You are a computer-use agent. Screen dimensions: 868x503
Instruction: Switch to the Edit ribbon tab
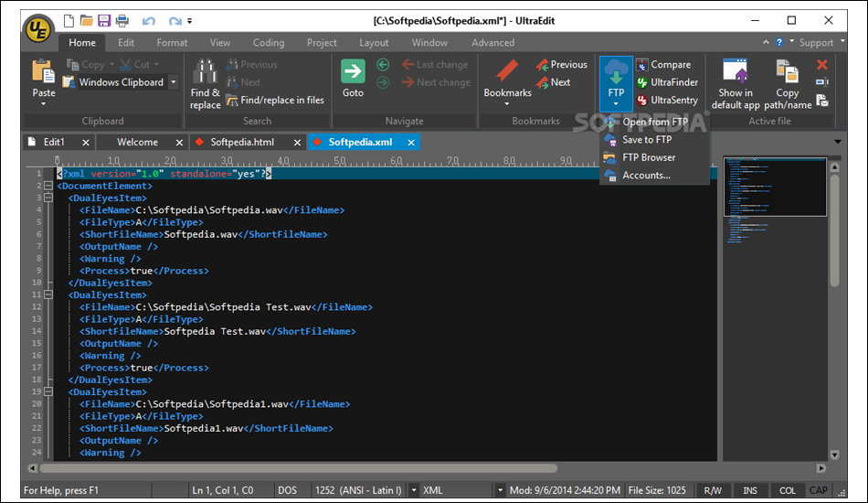[126, 43]
